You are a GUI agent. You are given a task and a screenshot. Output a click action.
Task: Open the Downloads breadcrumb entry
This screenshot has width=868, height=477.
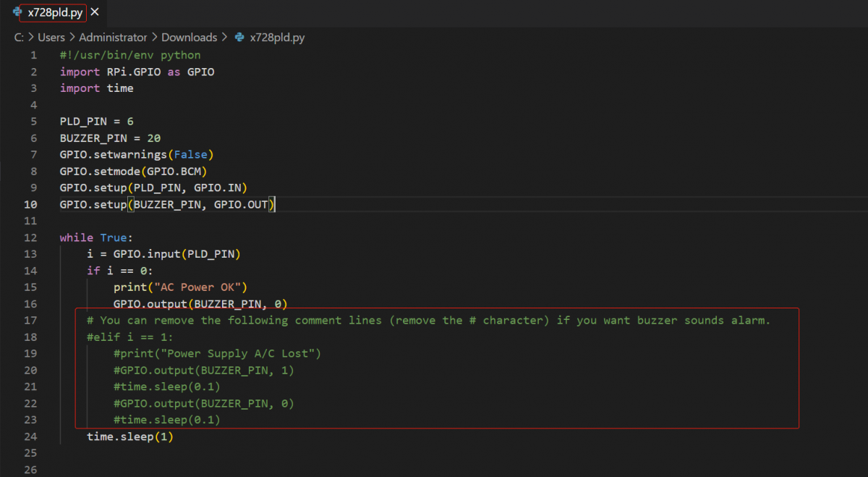pyautogui.click(x=190, y=37)
